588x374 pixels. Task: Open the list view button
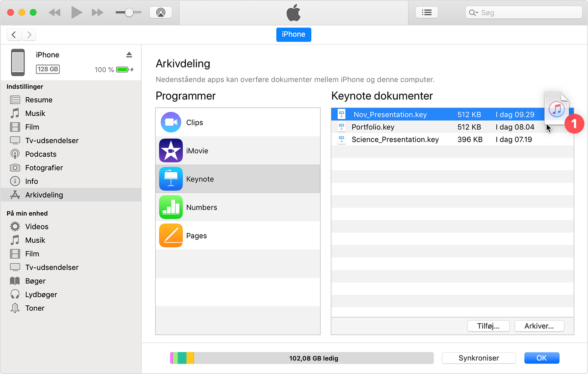tap(427, 12)
